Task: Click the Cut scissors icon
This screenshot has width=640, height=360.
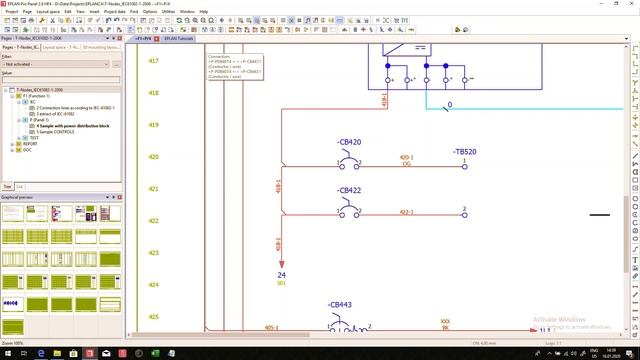Action: click(53, 20)
